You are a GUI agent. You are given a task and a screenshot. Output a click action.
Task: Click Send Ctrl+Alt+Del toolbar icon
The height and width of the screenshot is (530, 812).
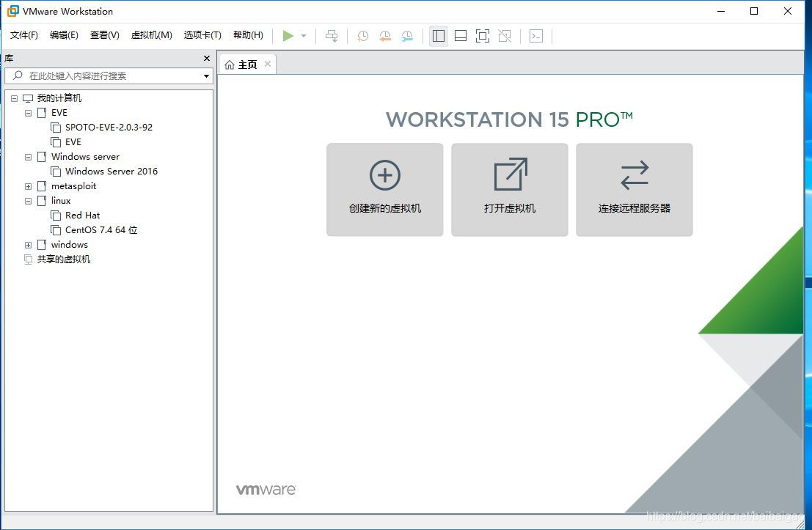[332, 36]
